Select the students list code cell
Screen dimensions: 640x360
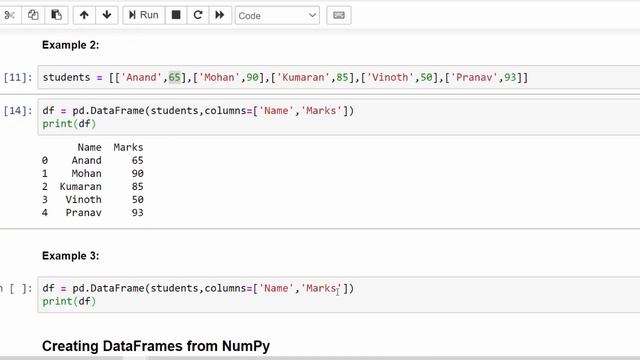(x=339, y=77)
